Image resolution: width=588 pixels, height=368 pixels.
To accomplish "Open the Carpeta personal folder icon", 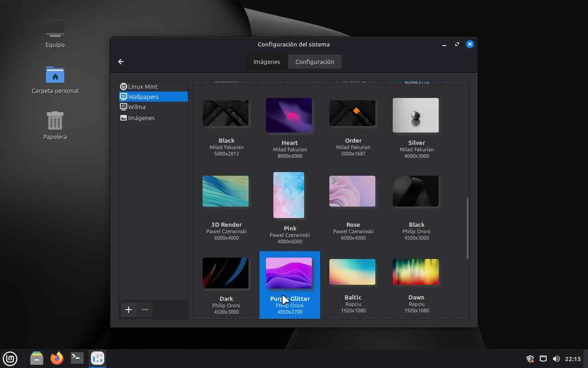I will pos(55,75).
